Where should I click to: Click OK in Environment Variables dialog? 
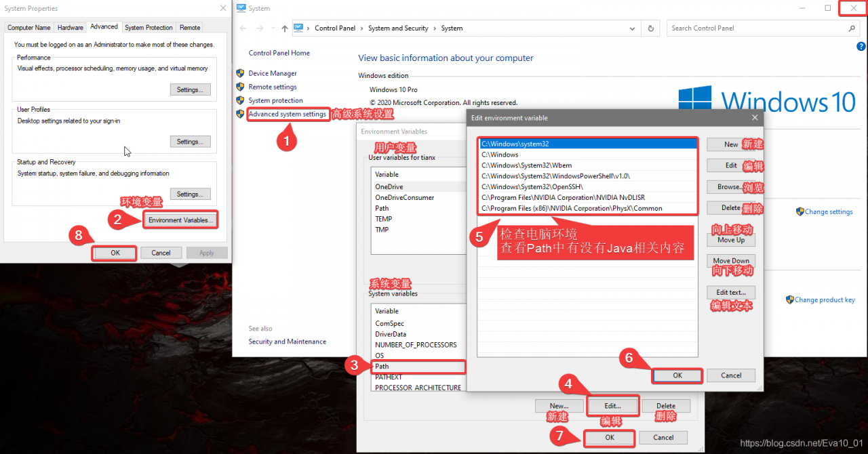click(610, 438)
